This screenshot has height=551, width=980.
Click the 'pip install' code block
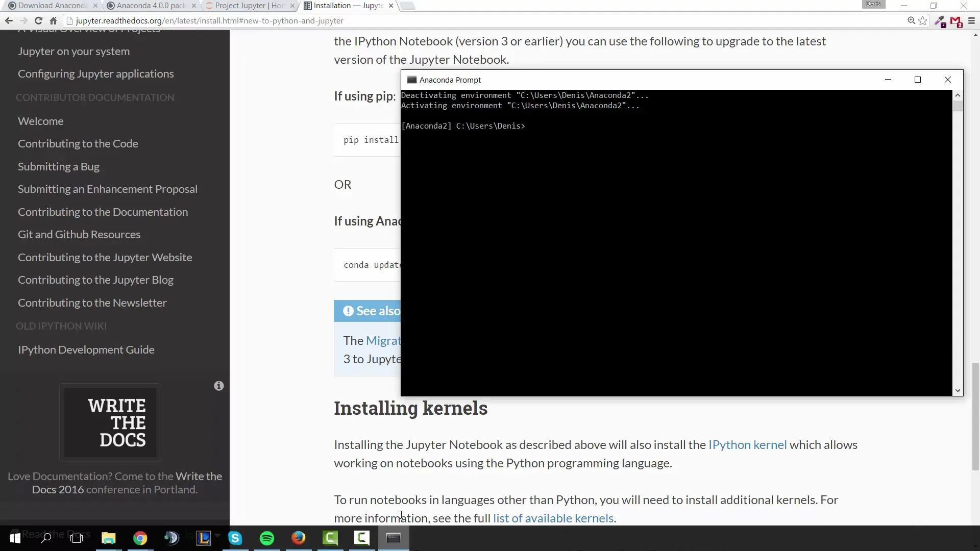click(367, 140)
